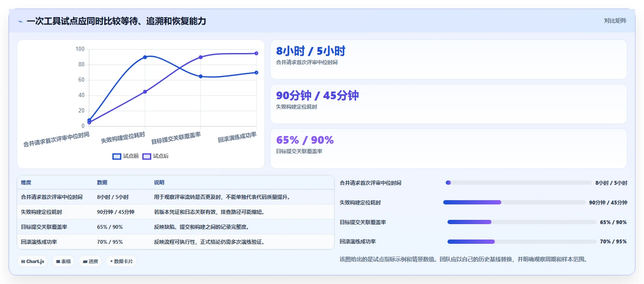Screen dimensions: 644x284
Task: Toggle the 试点前 legend swatch
Action: click(117, 157)
